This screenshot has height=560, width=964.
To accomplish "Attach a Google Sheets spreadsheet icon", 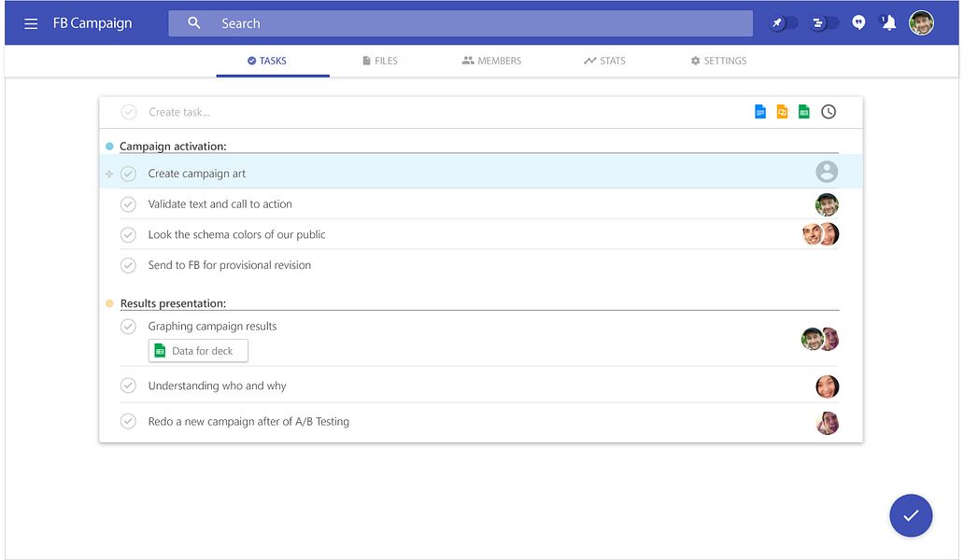I will pyautogui.click(x=803, y=112).
